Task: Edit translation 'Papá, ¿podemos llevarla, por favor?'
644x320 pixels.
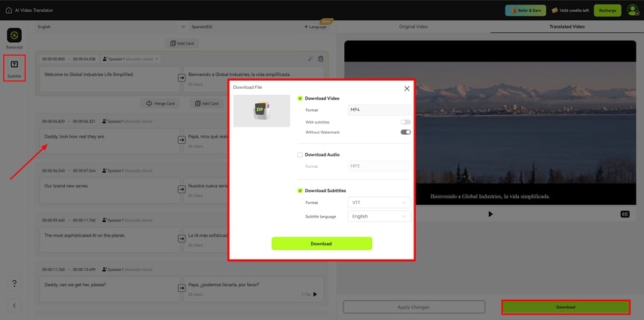Action: click(254, 289)
